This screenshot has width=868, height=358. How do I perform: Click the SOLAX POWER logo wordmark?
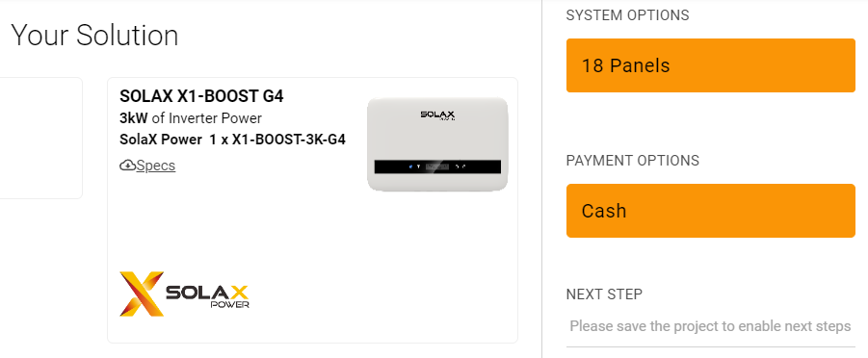[207, 296]
